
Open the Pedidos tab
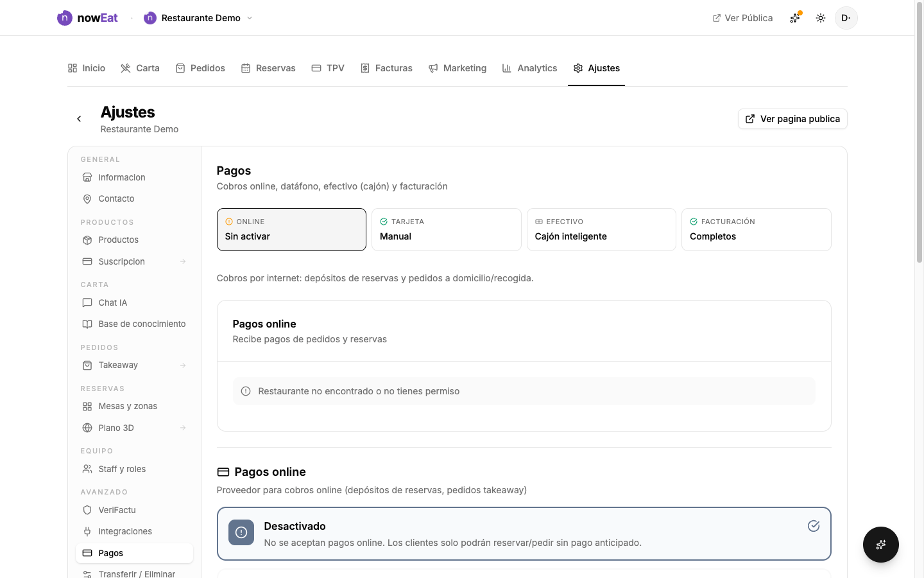(x=200, y=68)
